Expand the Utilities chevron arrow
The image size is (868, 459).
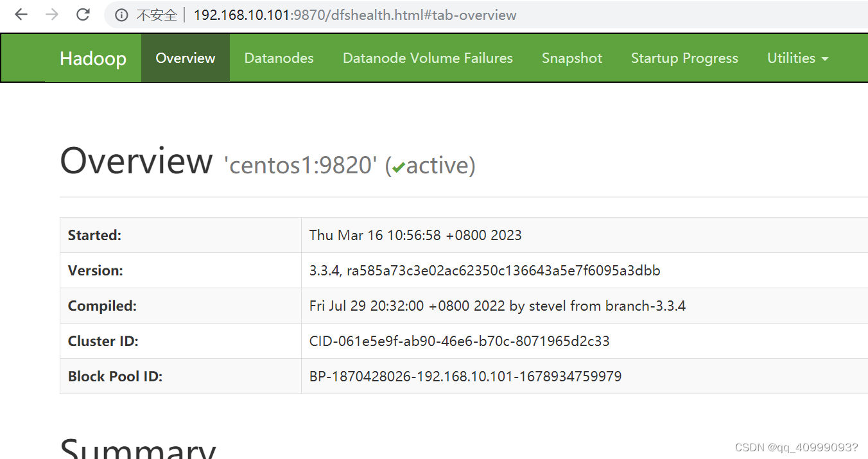(x=825, y=59)
